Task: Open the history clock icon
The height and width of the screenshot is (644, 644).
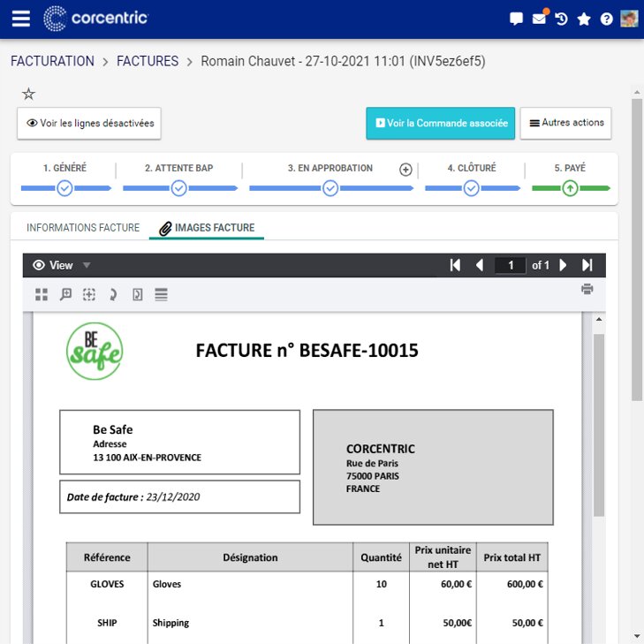Action: pyautogui.click(x=561, y=19)
